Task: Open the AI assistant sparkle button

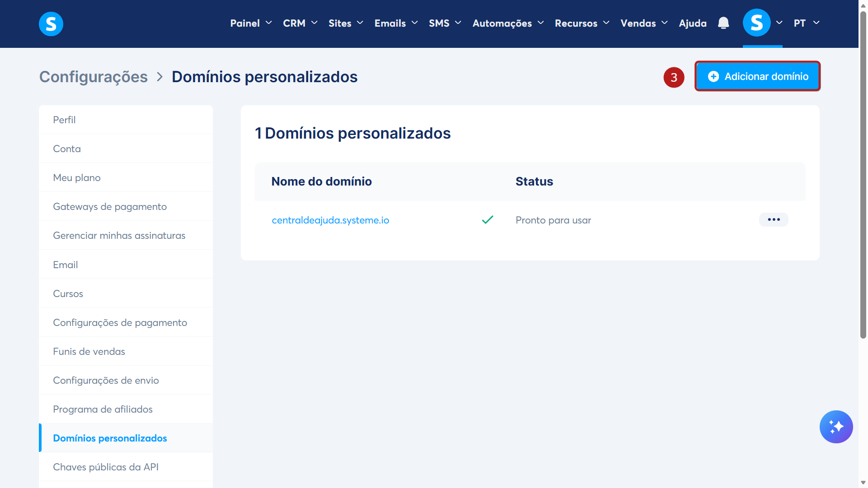Action: click(x=836, y=427)
